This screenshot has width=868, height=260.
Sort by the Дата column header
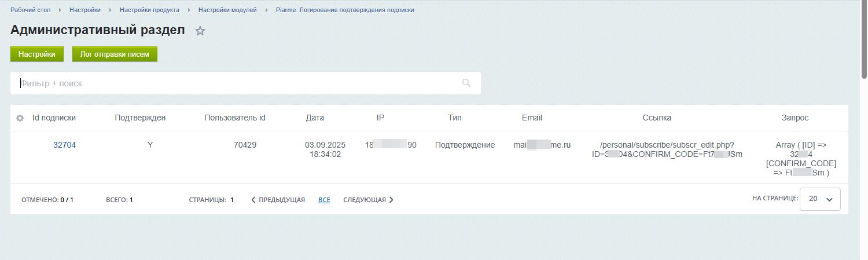[x=315, y=118]
